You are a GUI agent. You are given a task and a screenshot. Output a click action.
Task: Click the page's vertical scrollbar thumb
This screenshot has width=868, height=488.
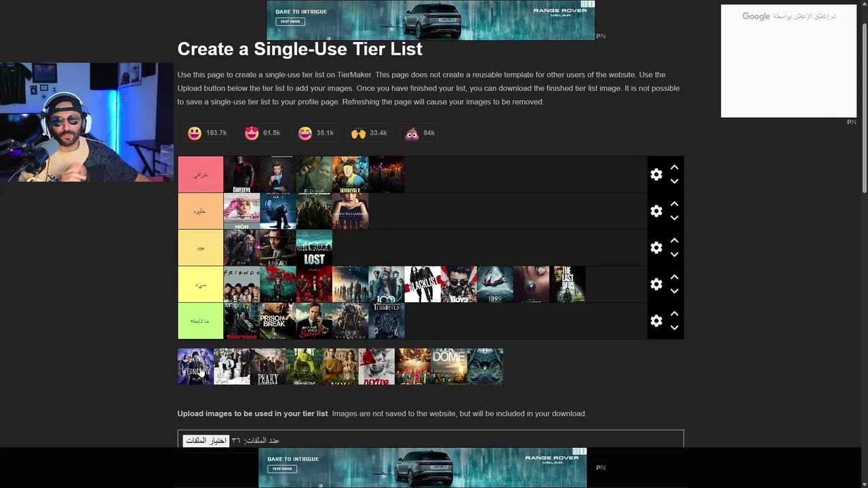click(864, 108)
